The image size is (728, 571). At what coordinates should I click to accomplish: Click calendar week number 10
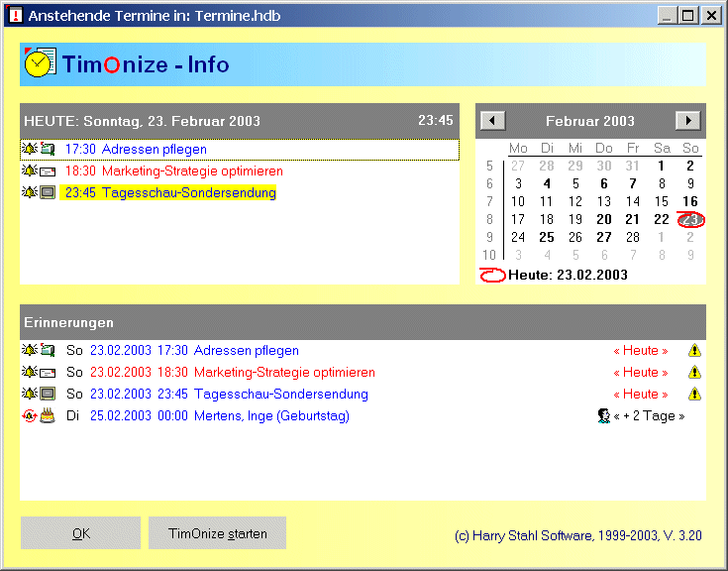point(489,255)
